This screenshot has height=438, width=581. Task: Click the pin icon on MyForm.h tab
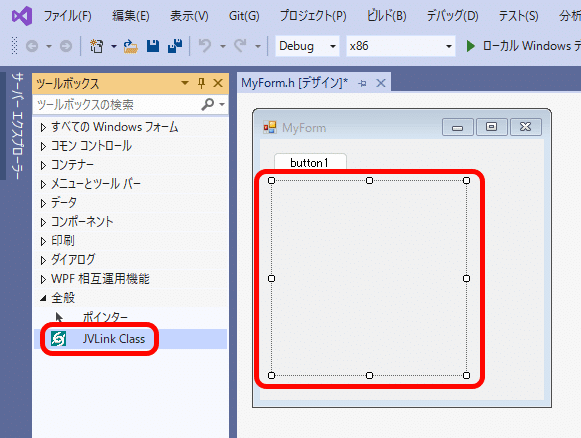point(362,83)
